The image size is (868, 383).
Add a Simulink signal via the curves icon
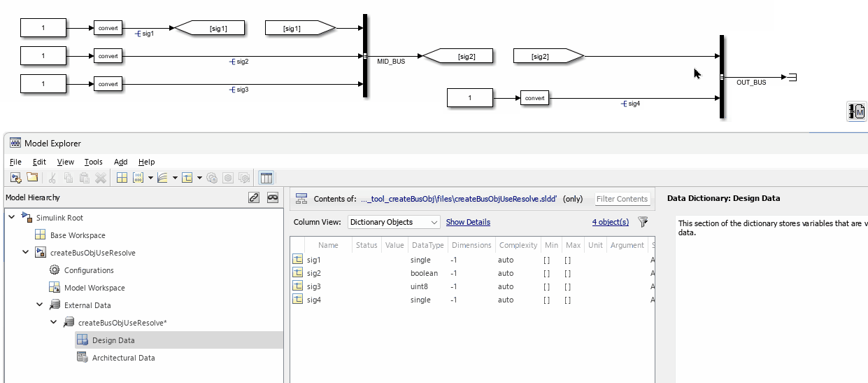[x=162, y=178]
